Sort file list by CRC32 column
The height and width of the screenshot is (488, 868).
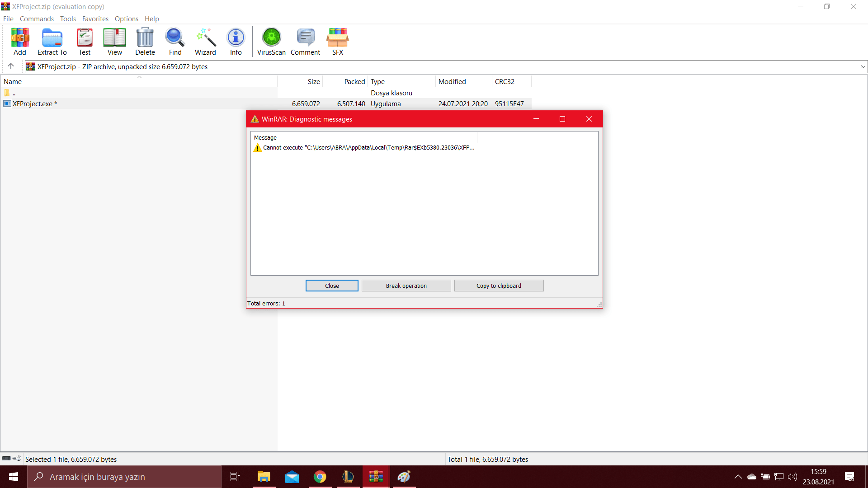(511, 82)
